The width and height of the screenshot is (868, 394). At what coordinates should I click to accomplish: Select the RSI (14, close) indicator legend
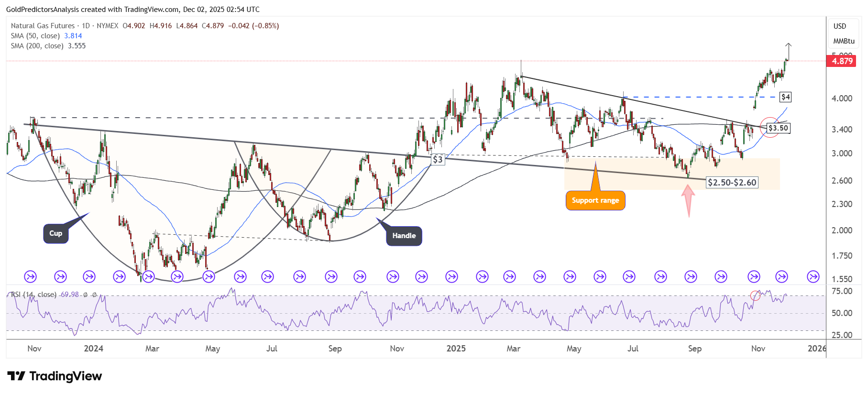tap(33, 295)
